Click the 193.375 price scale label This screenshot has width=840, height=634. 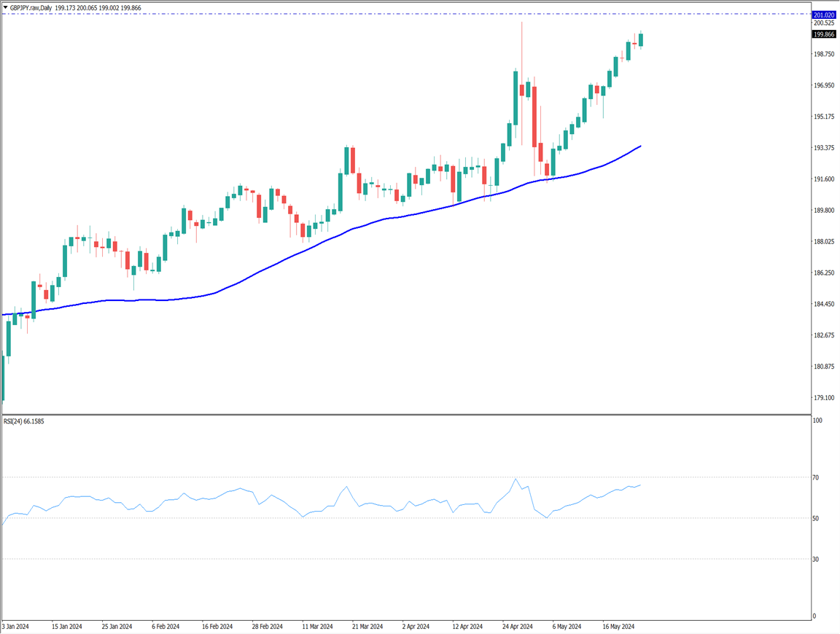tap(825, 148)
